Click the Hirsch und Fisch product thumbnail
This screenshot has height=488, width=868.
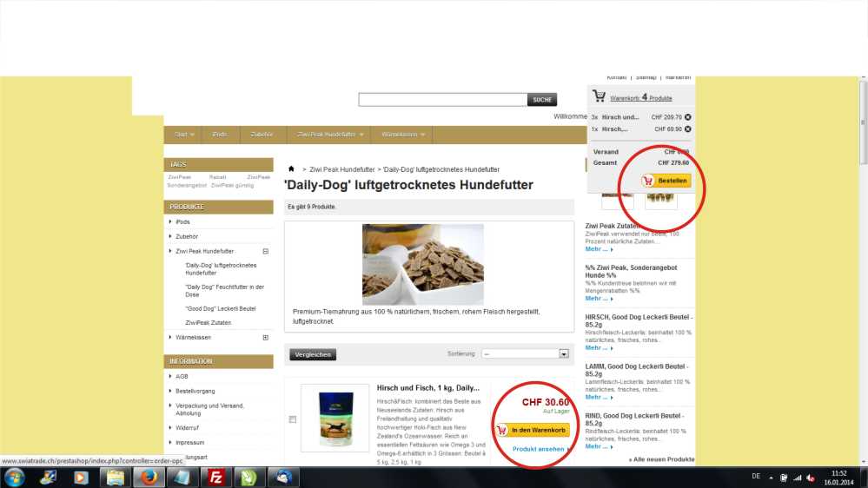(x=335, y=419)
